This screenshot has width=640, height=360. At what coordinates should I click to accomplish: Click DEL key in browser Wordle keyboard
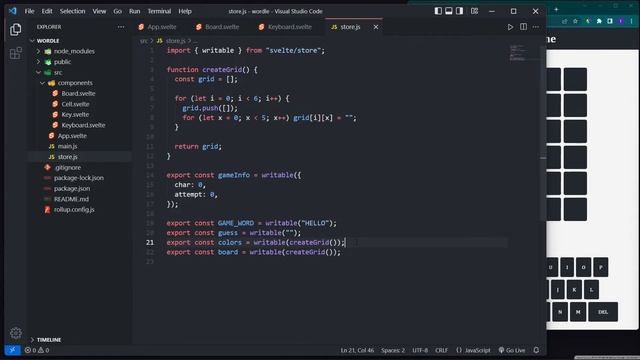(x=603, y=312)
